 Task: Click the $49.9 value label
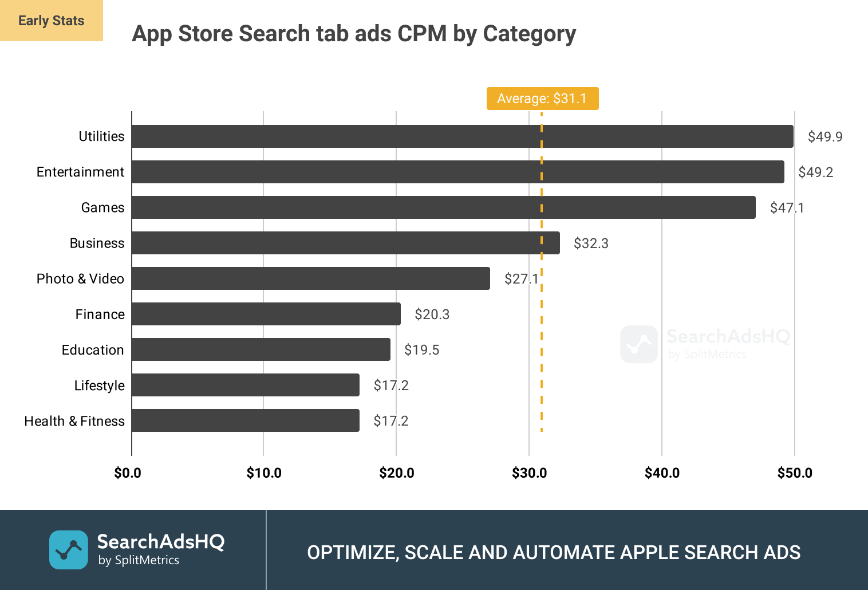click(x=825, y=137)
